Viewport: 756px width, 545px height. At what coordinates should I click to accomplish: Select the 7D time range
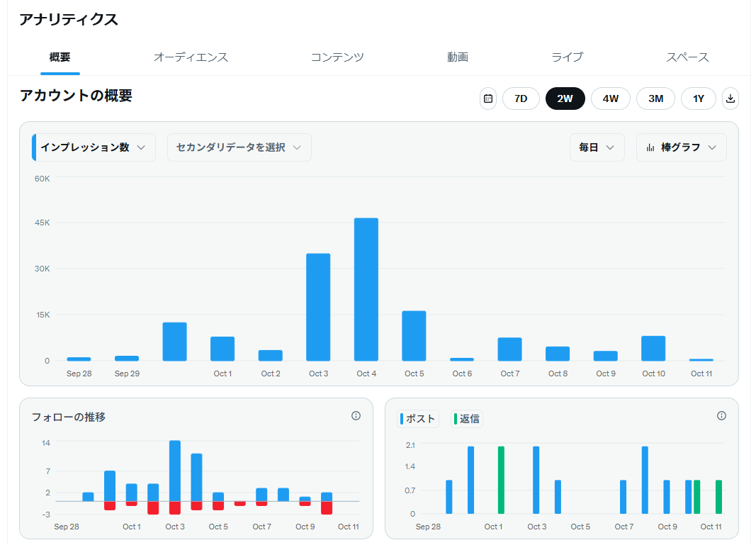pos(521,99)
